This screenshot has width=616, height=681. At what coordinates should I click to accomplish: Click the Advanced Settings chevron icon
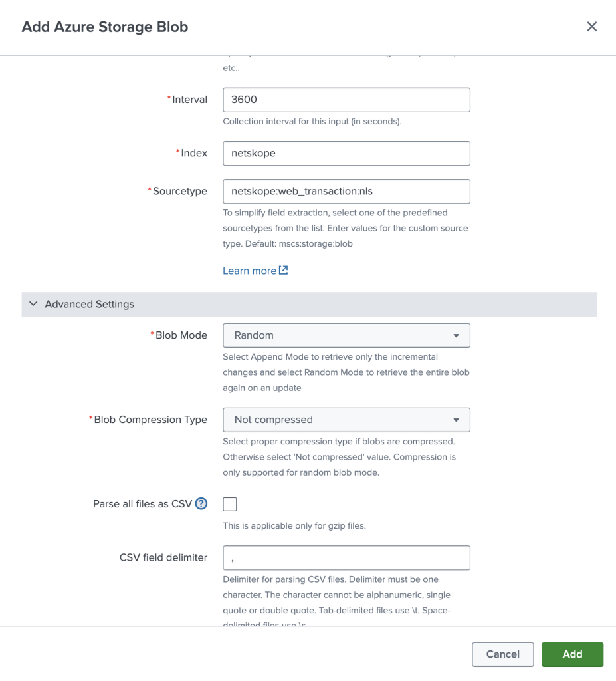pyautogui.click(x=33, y=304)
